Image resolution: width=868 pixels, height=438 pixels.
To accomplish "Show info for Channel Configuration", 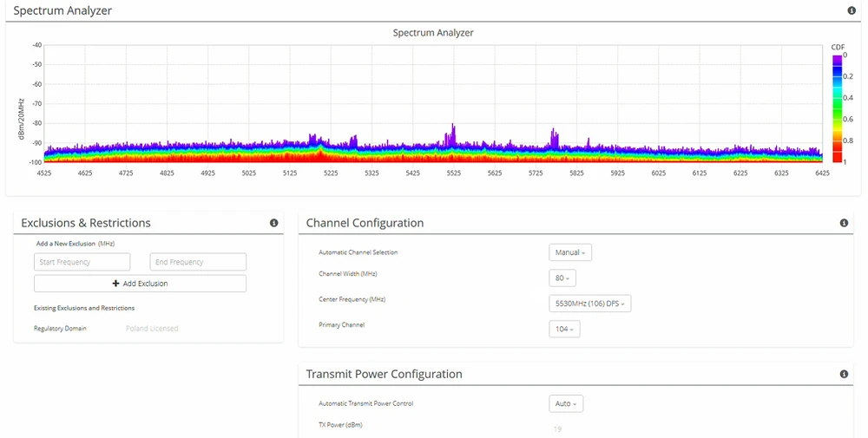I will point(844,223).
